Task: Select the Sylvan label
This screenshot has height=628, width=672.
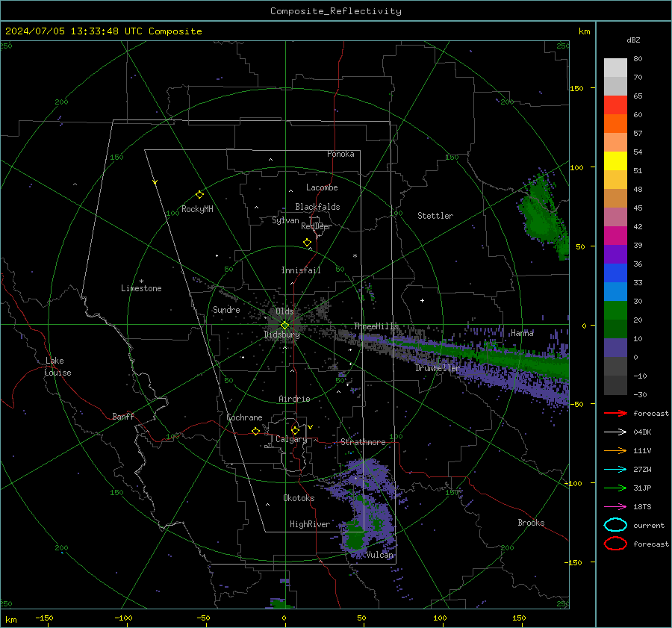Action: click(x=285, y=220)
